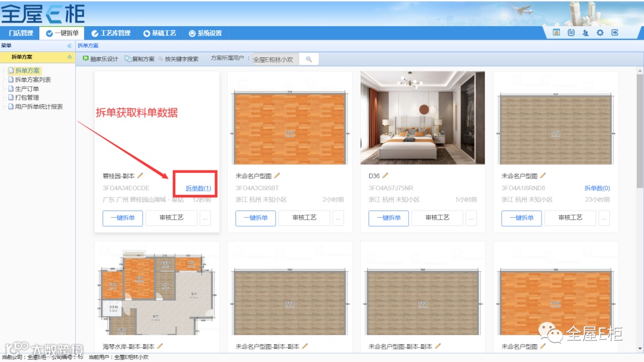Click the 按关键字搜索 toolbar button

(x=179, y=59)
